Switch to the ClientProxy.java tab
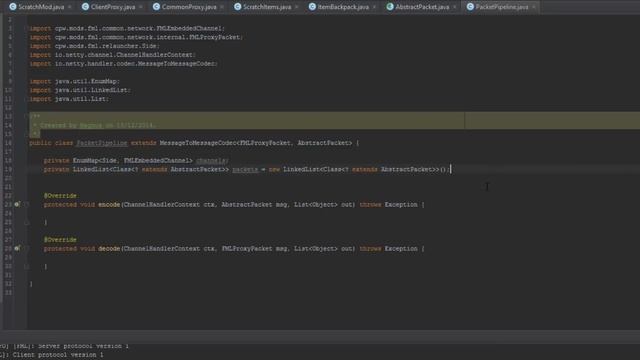640x360 pixels. point(113,7)
